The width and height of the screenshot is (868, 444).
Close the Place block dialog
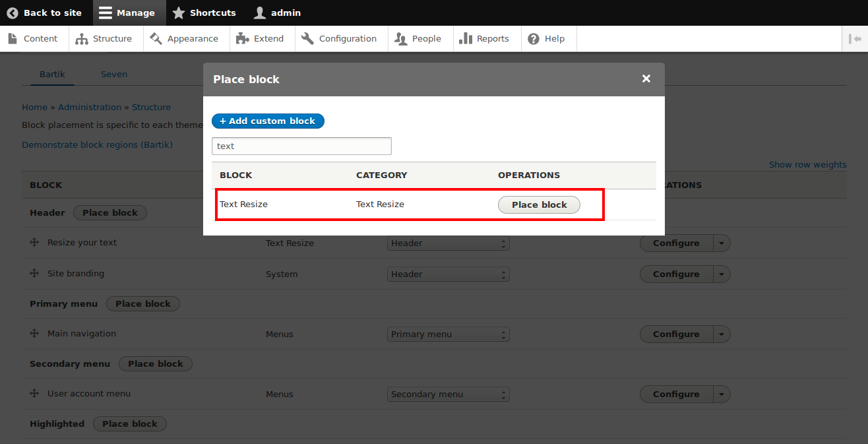[x=646, y=79]
